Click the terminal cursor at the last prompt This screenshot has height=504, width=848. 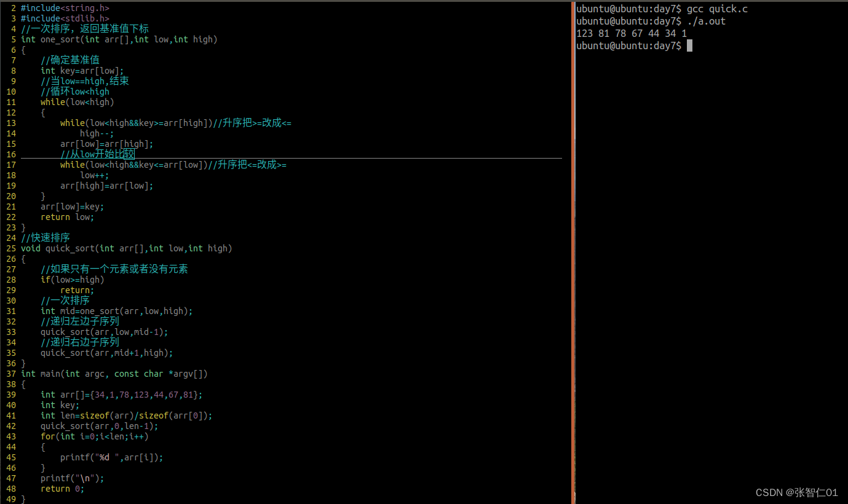click(x=690, y=45)
